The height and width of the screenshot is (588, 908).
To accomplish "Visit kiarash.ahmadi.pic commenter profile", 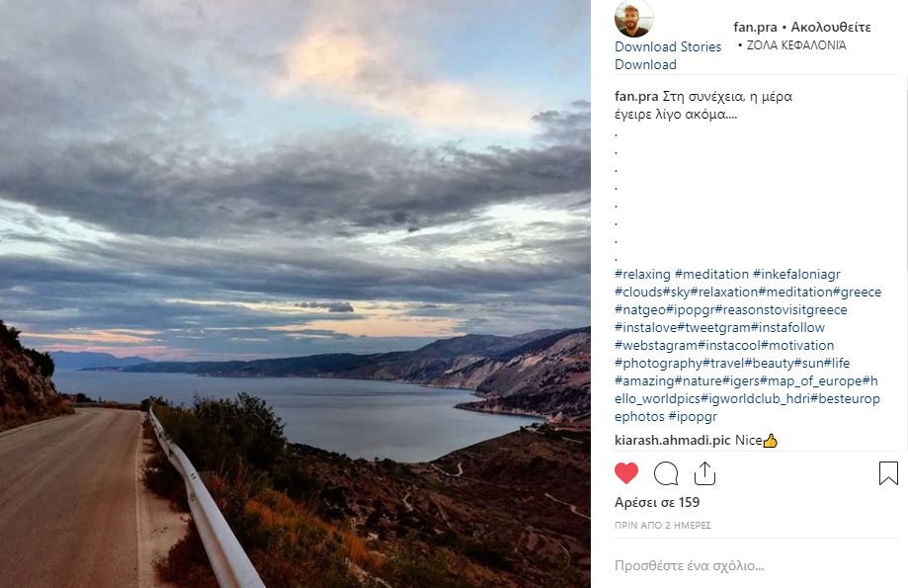I will (x=673, y=440).
